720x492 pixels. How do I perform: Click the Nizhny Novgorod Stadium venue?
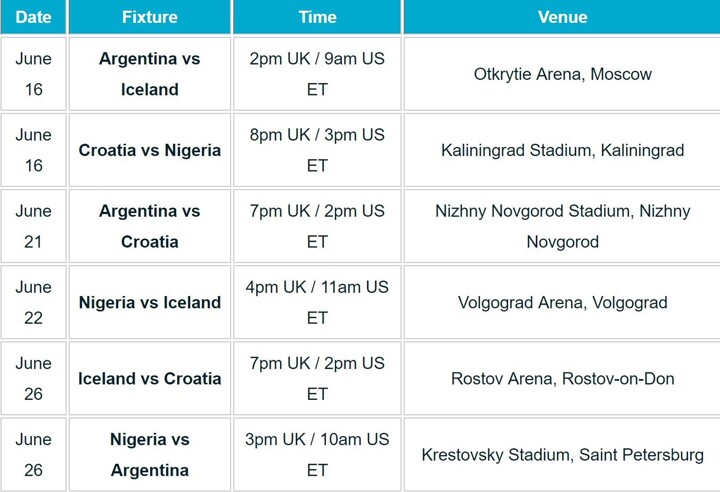tap(562, 226)
